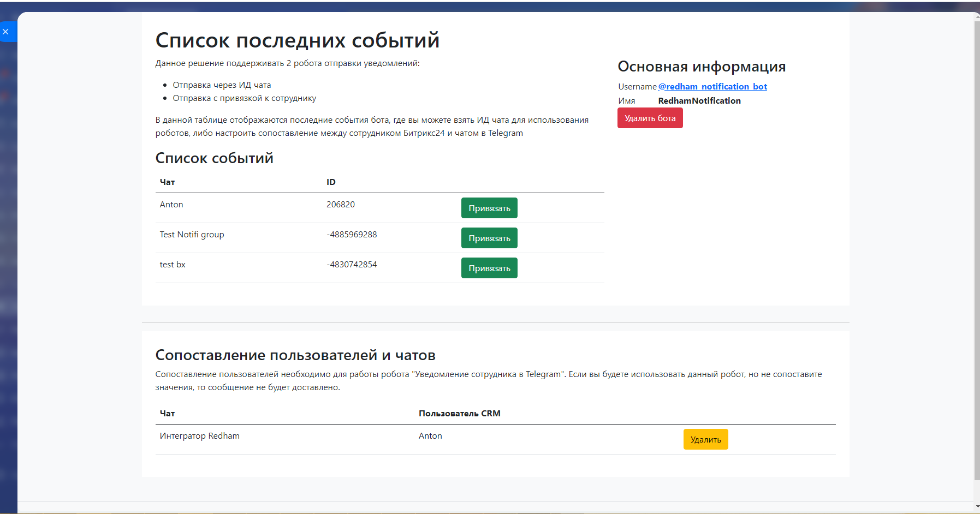This screenshot has height=514, width=980.
Task: Click the Anton chat name in events list
Action: tap(171, 205)
